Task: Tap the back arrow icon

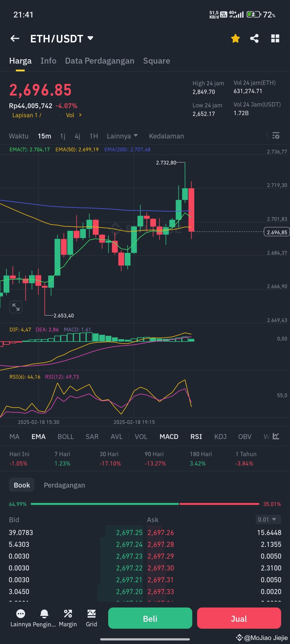Action: pos(15,39)
